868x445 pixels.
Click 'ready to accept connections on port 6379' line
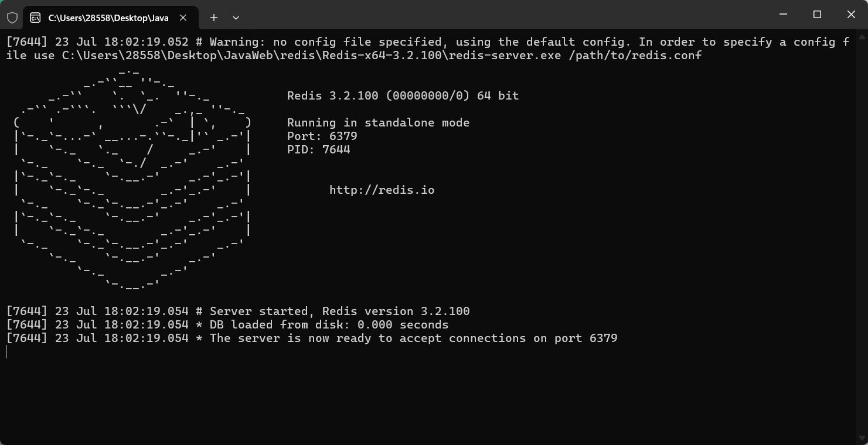312,338
